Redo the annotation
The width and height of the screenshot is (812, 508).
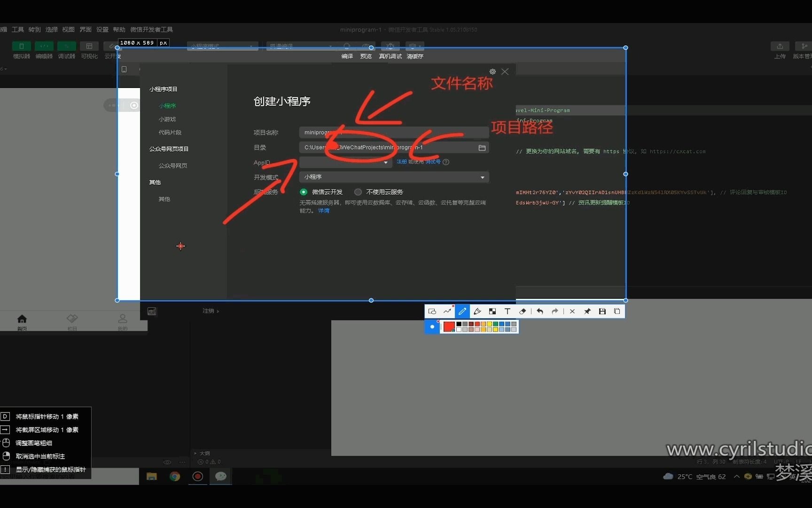555,311
